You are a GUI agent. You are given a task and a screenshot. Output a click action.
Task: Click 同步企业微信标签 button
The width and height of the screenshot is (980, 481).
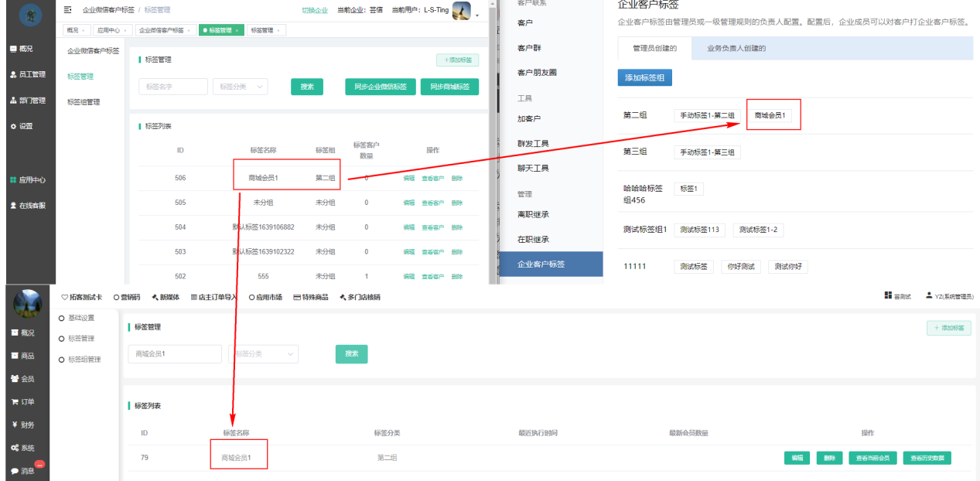[380, 87]
